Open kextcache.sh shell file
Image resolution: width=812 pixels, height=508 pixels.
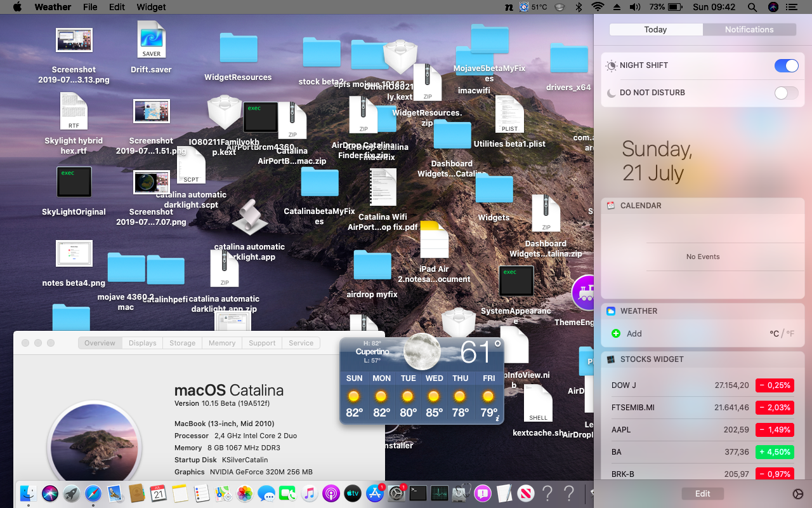tap(538, 403)
